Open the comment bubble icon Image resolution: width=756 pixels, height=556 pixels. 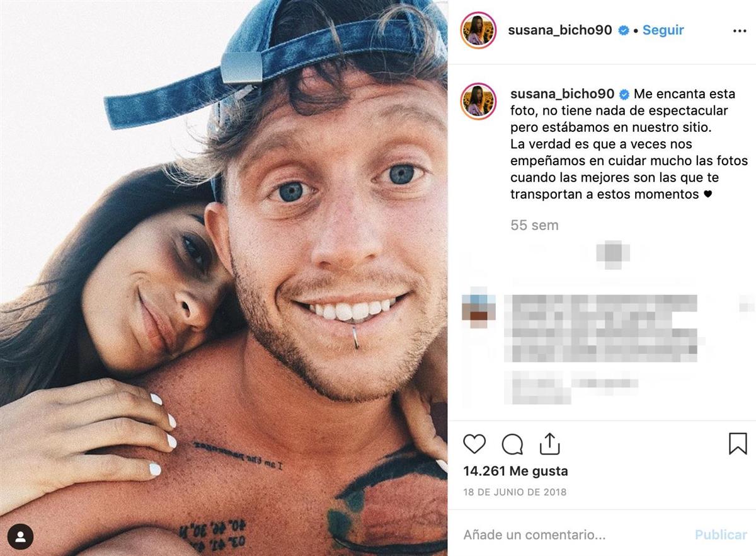click(512, 444)
